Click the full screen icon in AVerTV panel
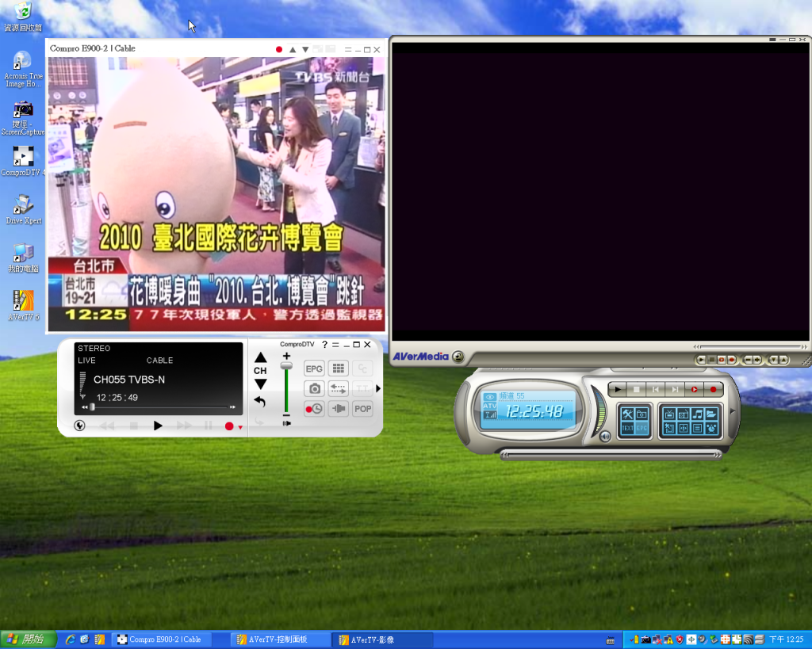 tap(683, 428)
